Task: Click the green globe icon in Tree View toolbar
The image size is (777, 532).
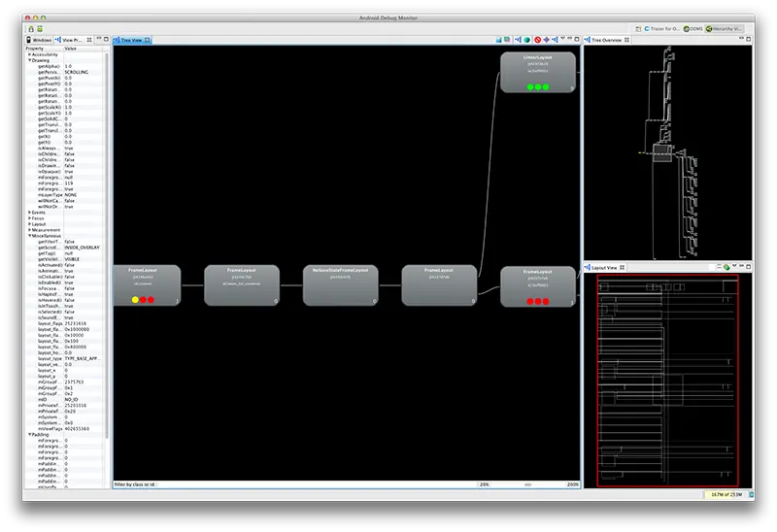Action: click(x=526, y=40)
